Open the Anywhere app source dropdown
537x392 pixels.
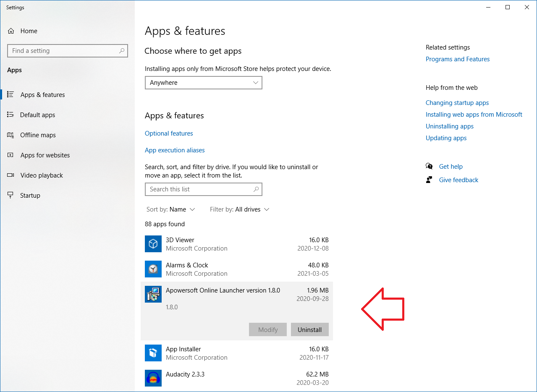[204, 83]
